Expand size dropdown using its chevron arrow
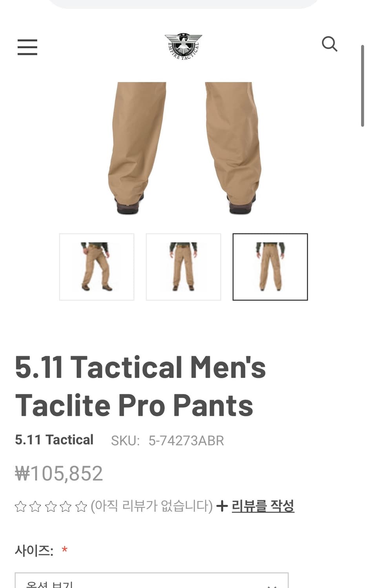367x588 pixels. pyautogui.click(x=272, y=585)
